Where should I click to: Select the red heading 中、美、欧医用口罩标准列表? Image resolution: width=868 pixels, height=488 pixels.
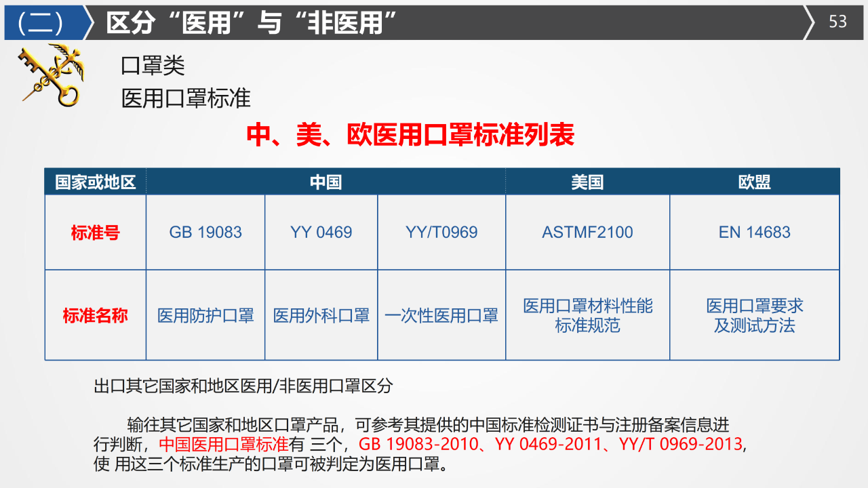(410, 135)
